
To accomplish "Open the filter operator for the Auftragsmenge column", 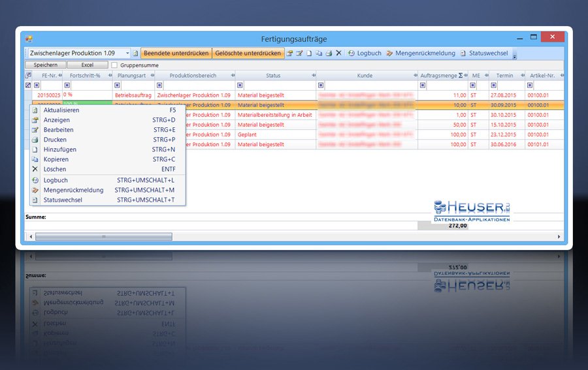I will (423, 85).
